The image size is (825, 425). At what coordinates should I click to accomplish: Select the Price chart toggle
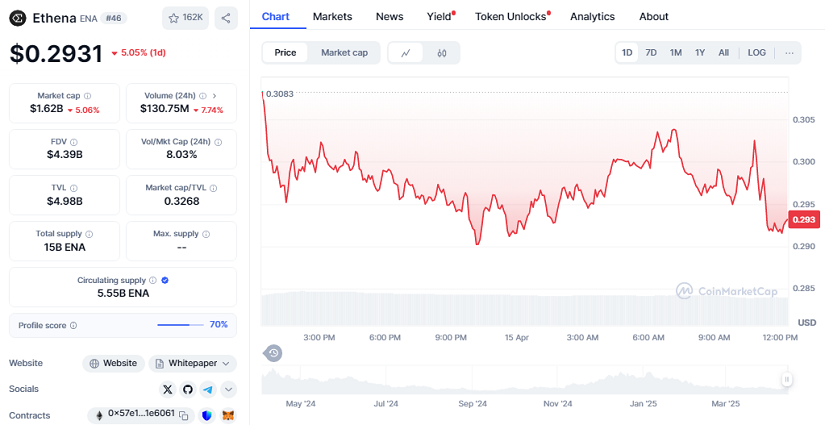coord(285,53)
